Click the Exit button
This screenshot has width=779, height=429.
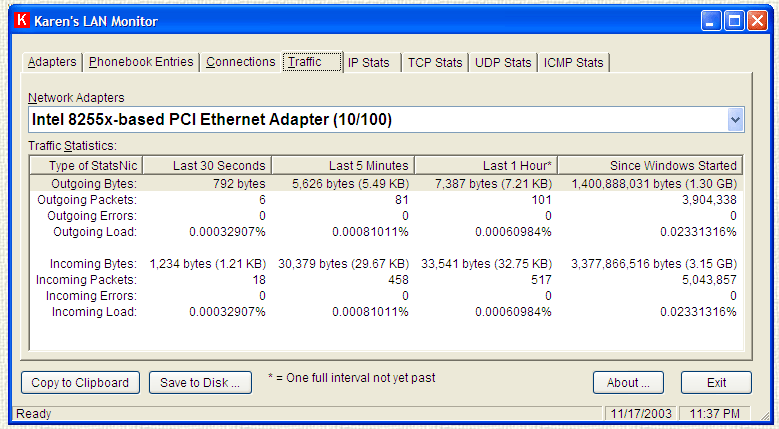[716, 382]
